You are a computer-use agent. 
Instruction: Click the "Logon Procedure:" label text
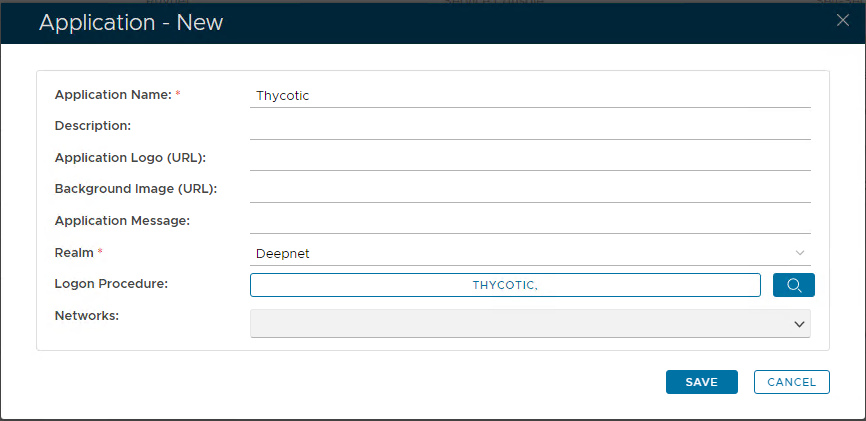(111, 283)
